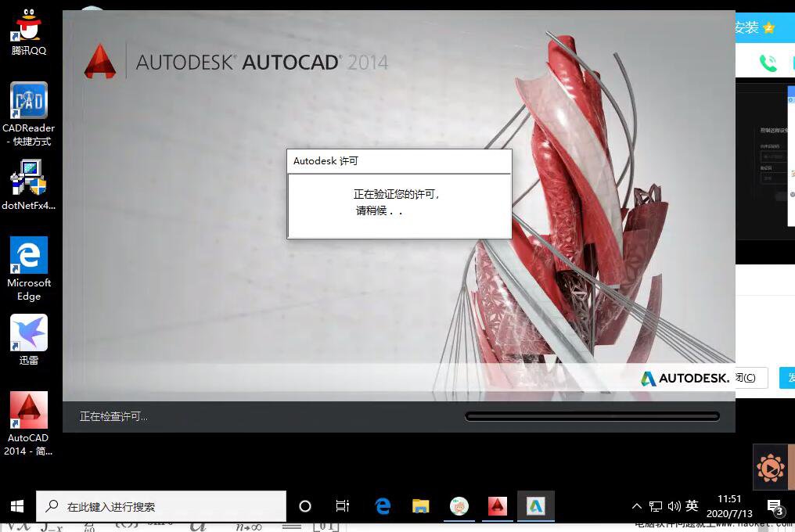Switch to the red AutoCAD taskbar icon
Viewport: 795px width, 532px height.
click(498, 506)
